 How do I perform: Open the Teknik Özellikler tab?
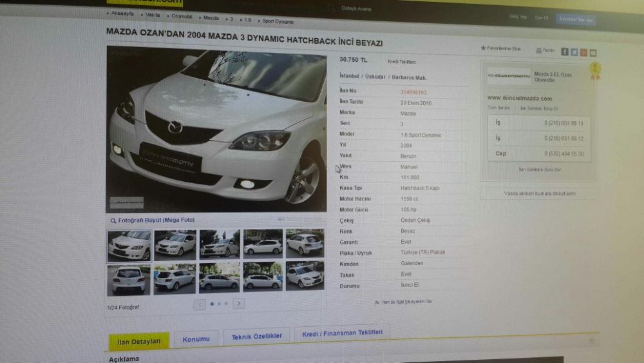click(257, 337)
